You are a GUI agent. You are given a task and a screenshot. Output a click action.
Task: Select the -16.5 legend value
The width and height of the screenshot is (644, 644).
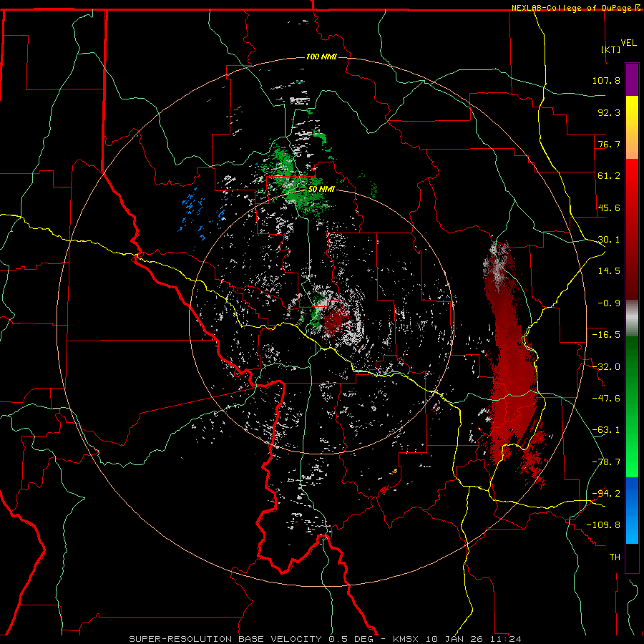point(606,335)
